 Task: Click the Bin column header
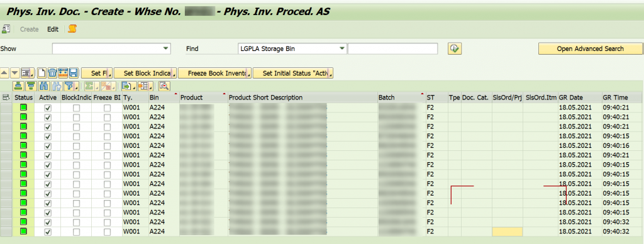[164, 97]
